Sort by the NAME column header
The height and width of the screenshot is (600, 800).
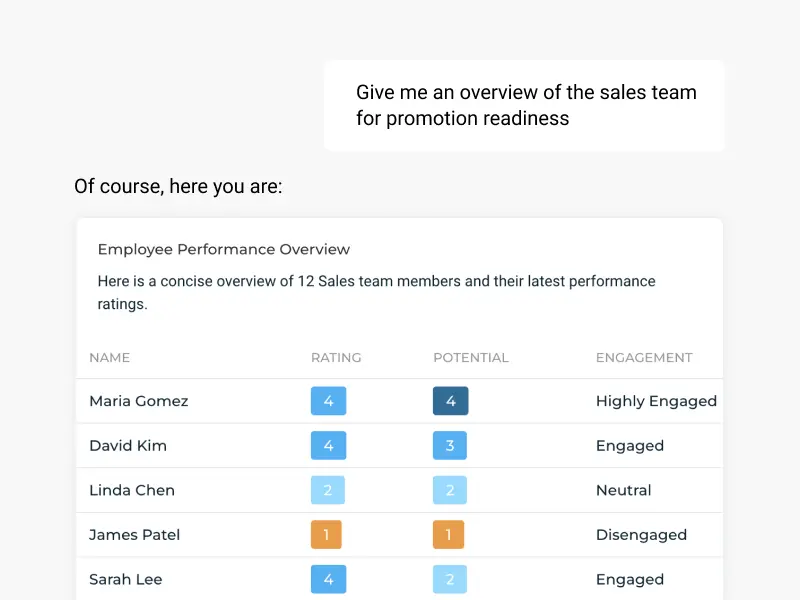coord(110,358)
